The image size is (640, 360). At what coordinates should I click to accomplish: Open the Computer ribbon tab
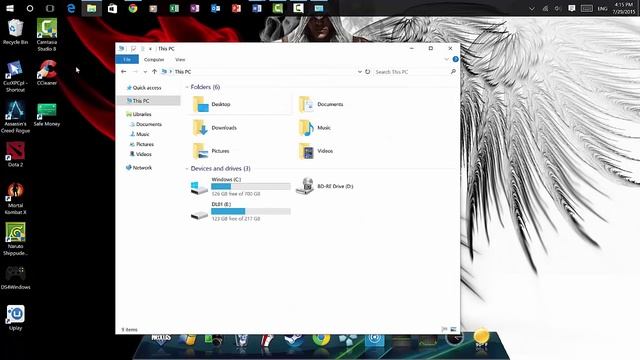154,60
